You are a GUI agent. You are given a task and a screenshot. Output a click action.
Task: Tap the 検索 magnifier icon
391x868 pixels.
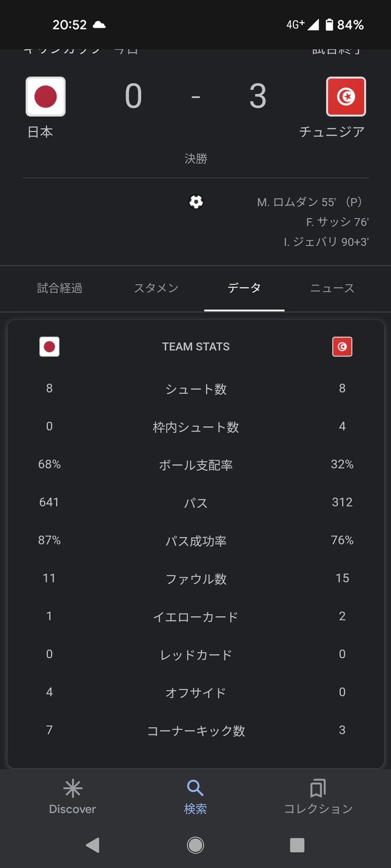[195, 789]
